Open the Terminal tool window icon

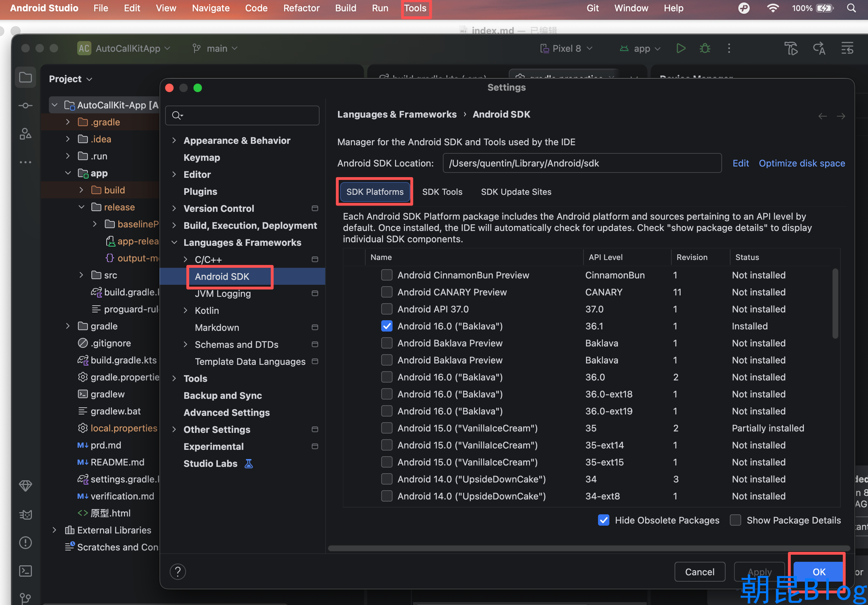tap(25, 571)
